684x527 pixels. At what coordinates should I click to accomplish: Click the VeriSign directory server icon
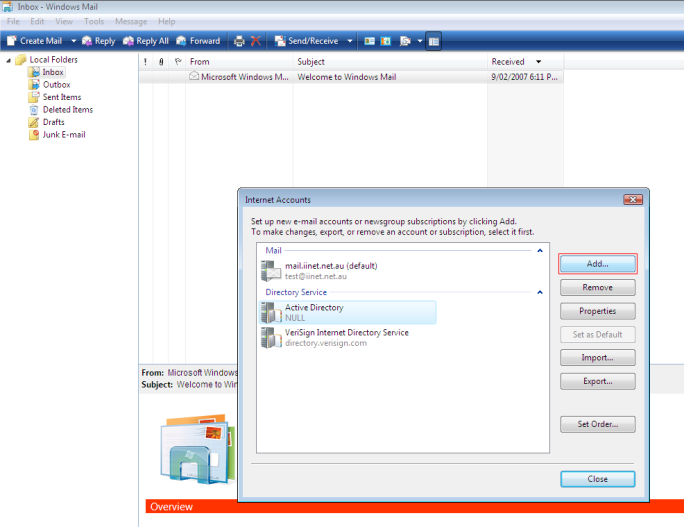271,338
